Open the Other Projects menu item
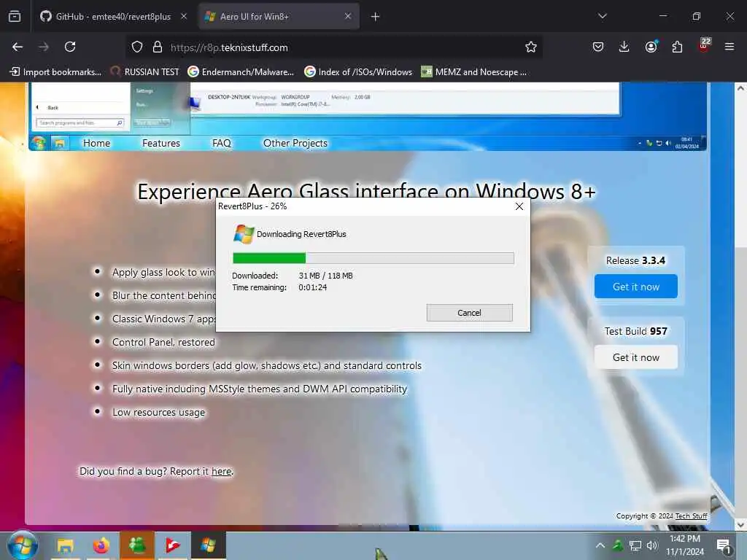 (x=295, y=143)
